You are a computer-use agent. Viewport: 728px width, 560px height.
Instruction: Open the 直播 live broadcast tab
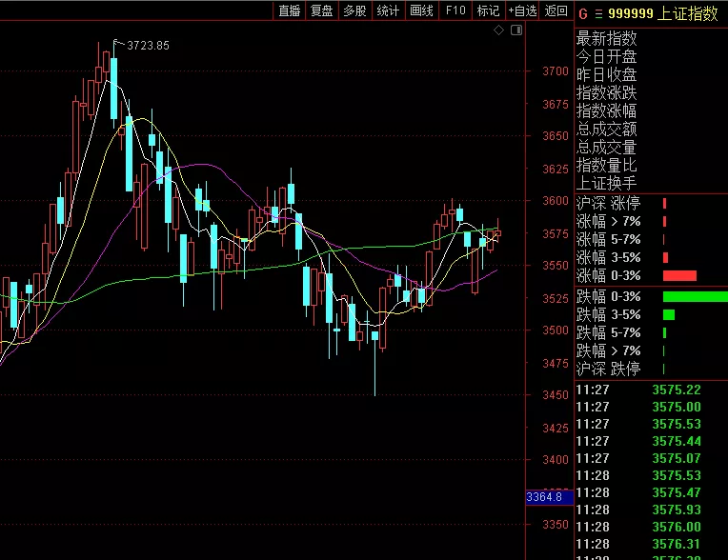coord(290,10)
